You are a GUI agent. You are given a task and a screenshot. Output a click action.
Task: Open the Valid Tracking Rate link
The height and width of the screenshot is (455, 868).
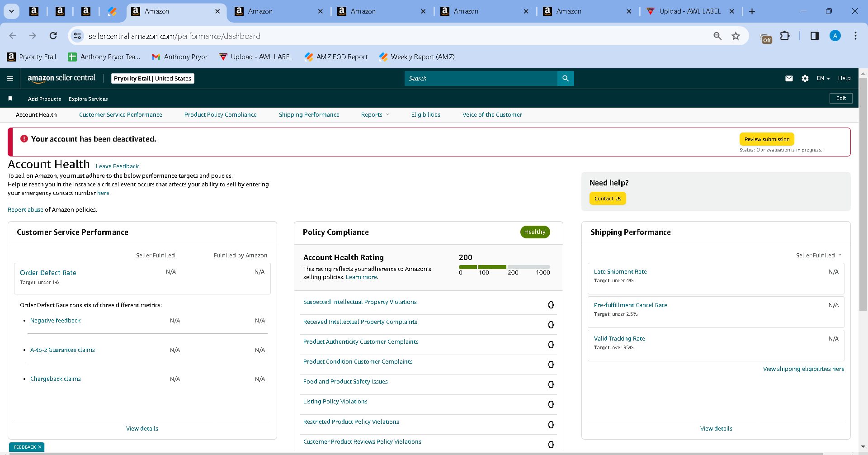(619, 338)
